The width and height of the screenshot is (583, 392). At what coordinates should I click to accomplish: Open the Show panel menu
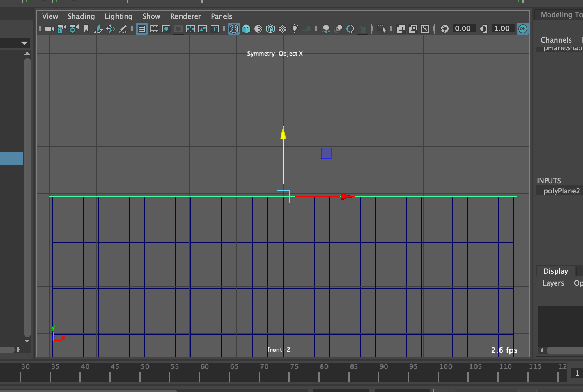(151, 16)
